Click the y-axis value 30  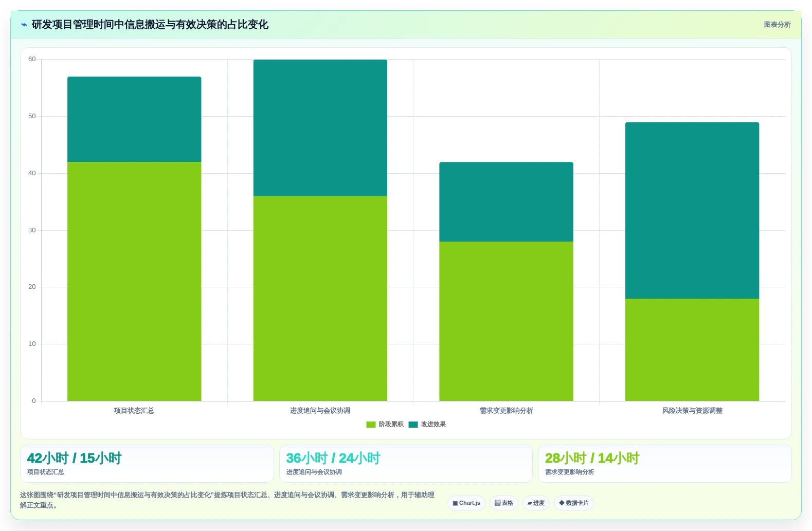point(32,230)
